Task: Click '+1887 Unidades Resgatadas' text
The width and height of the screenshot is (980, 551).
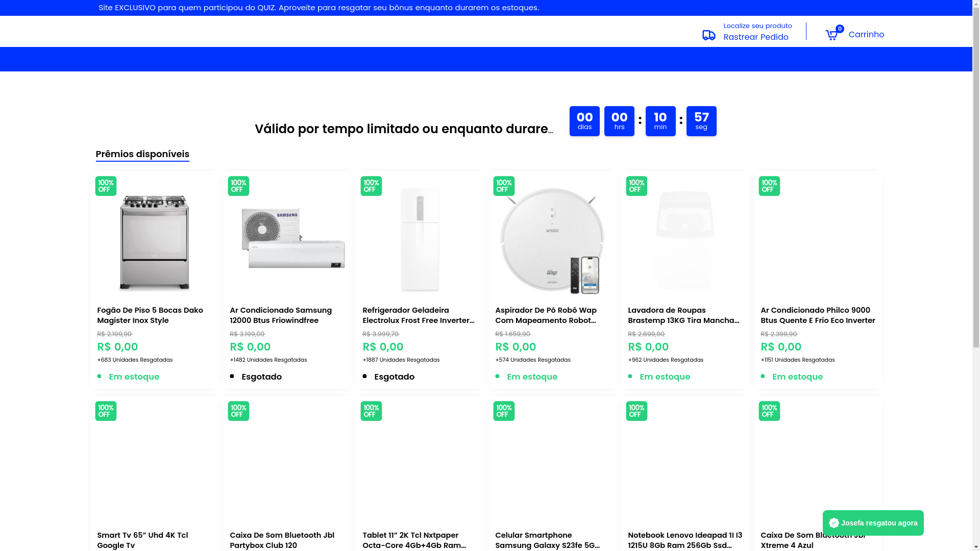Action: [401, 360]
